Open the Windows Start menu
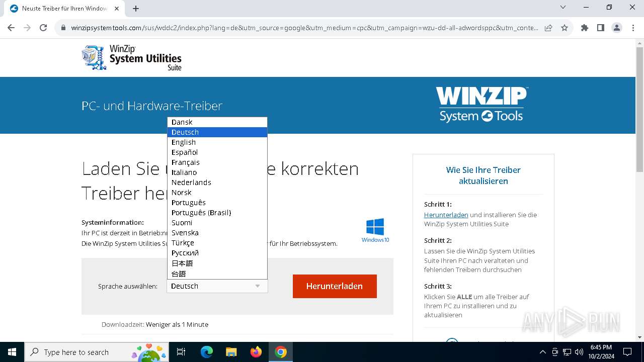 coord(12,352)
